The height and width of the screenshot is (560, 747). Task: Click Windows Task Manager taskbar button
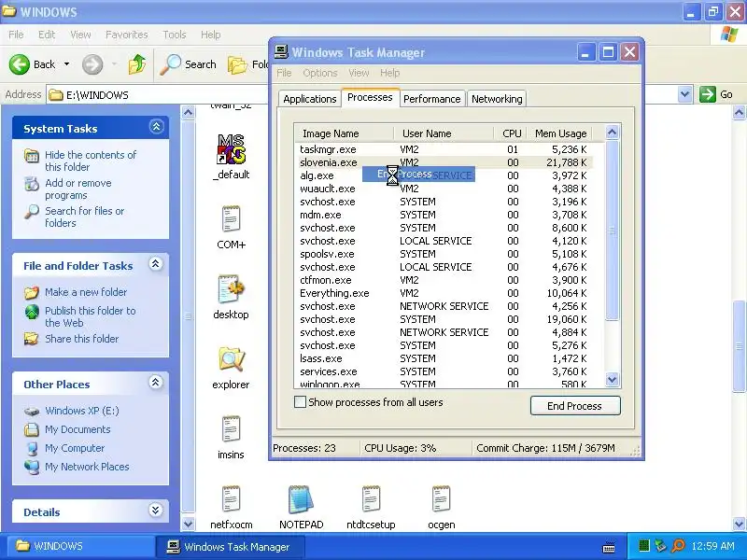229,547
